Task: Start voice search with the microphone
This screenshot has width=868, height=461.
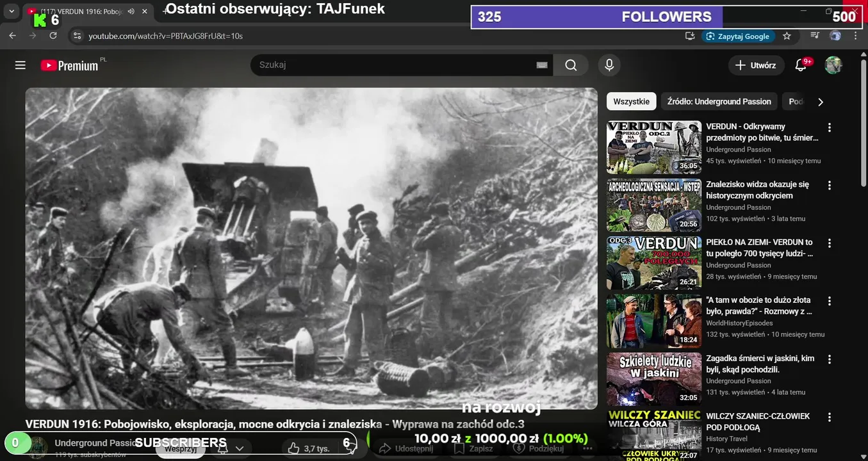Action: [x=609, y=65]
